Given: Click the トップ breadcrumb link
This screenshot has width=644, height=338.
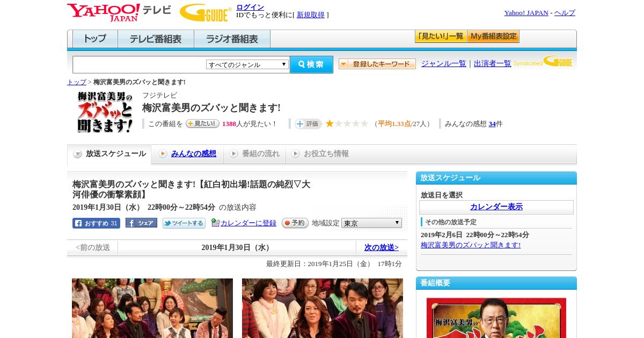Looking at the screenshot, I should [x=77, y=82].
